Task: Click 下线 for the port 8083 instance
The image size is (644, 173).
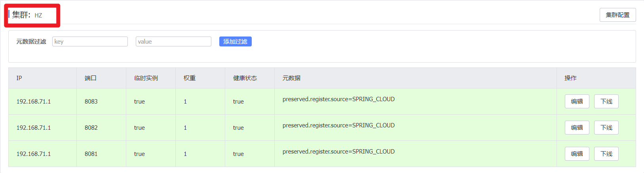Action: point(606,102)
